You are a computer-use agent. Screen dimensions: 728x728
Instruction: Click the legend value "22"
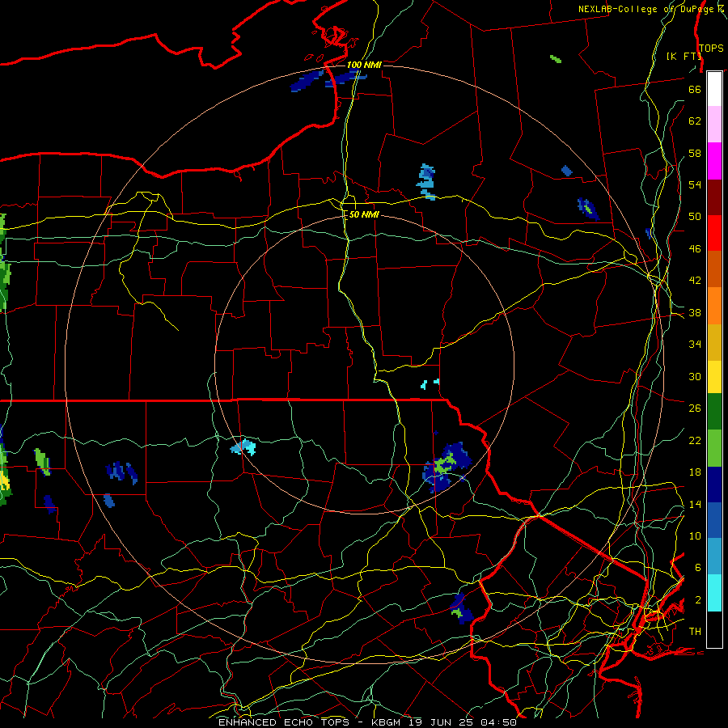click(x=695, y=441)
